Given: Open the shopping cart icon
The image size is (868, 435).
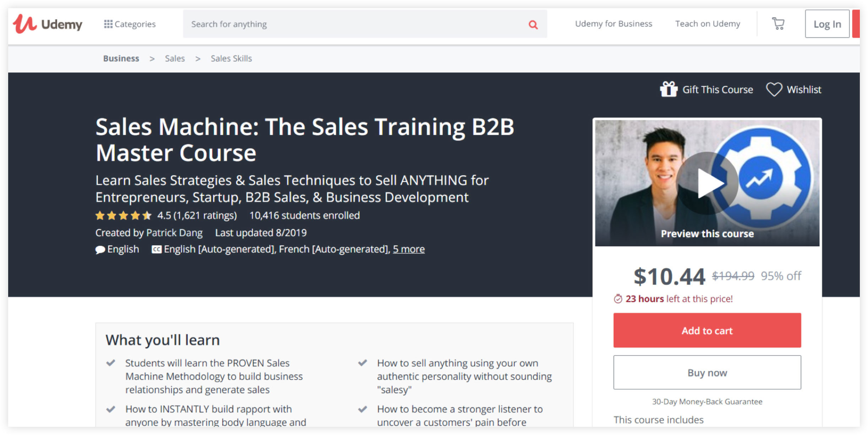Looking at the screenshot, I should coord(778,24).
